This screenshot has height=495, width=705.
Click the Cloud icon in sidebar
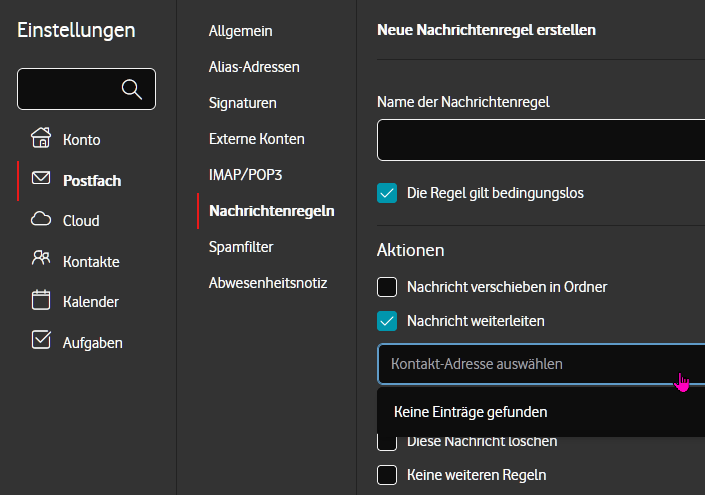tap(41, 220)
